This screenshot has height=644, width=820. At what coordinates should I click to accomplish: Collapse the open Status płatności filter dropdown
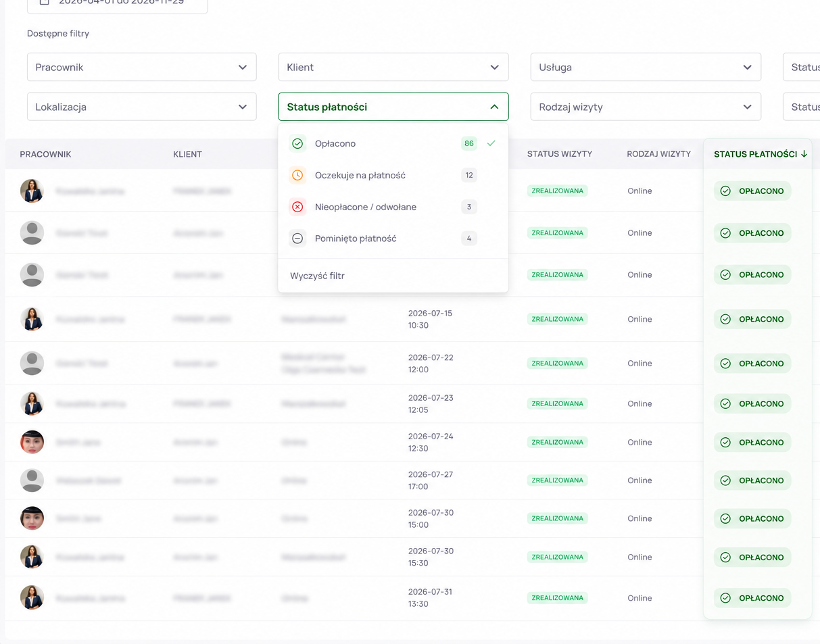coord(393,107)
